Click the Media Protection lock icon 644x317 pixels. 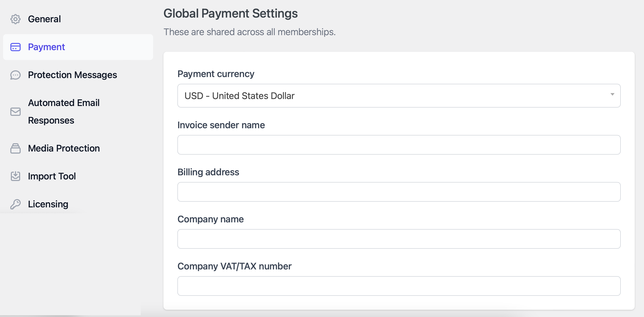pos(15,148)
